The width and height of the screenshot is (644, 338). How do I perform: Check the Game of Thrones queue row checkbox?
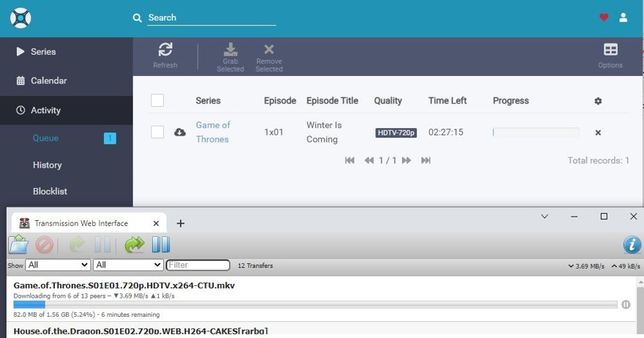pos(157,132)
